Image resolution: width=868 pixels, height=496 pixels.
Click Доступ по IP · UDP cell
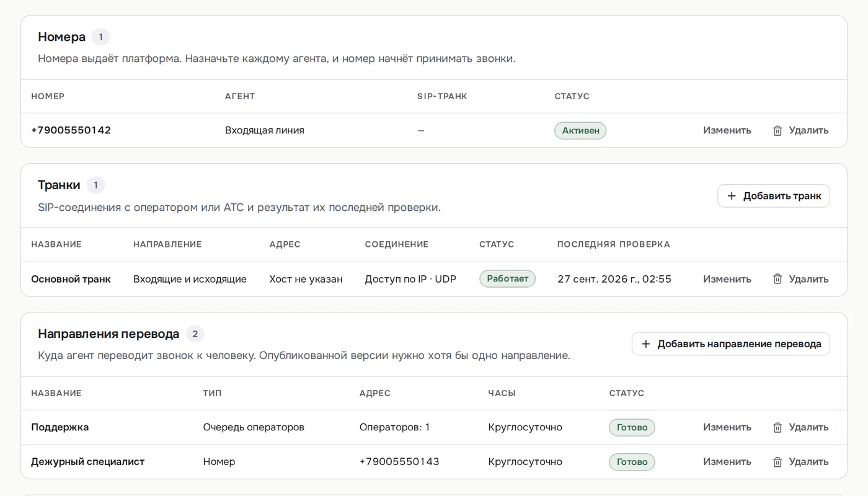410,279
